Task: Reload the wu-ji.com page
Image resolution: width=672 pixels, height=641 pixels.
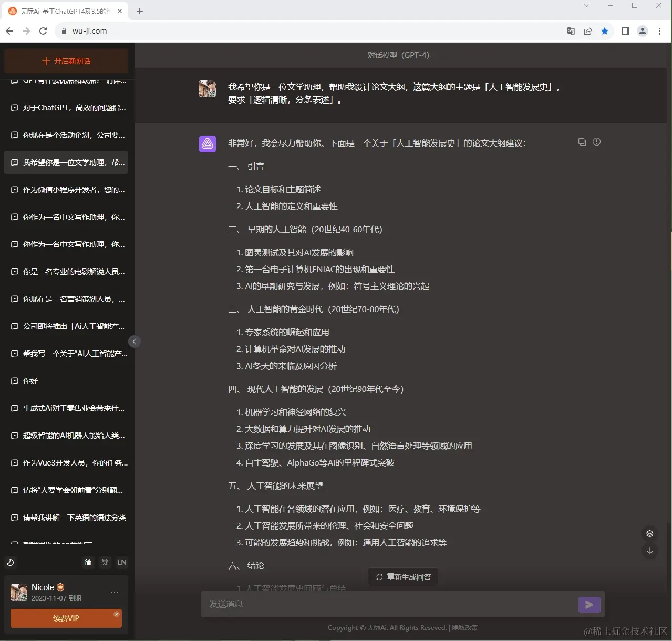Action: pyautogui.click(x=43, y=31)
